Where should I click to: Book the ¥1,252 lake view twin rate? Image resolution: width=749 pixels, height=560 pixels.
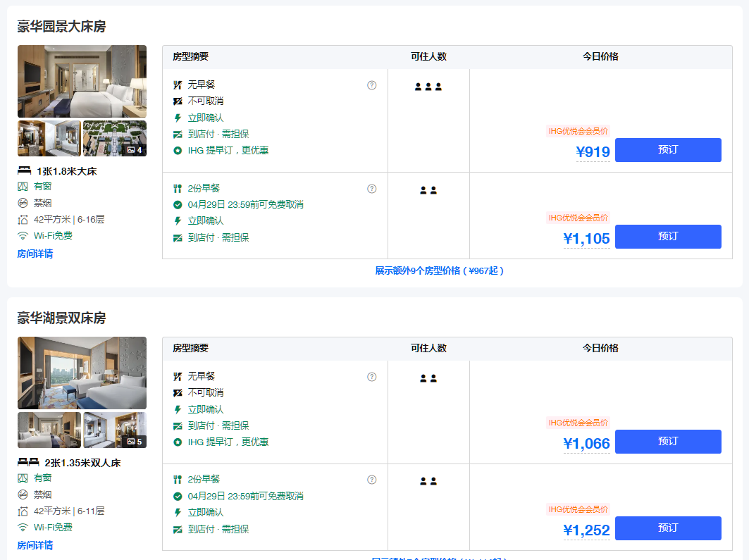click(667, 528)
